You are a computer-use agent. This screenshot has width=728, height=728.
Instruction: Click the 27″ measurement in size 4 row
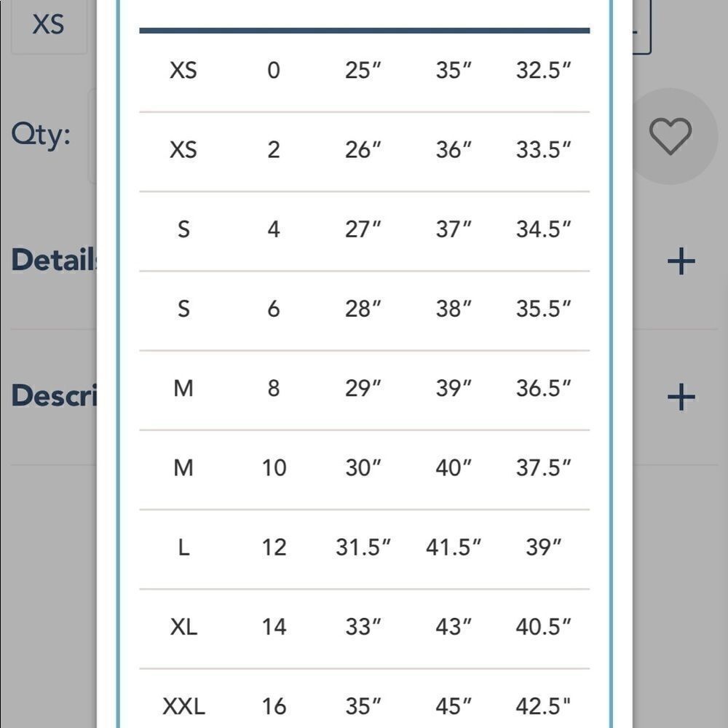tap(363, 229)
